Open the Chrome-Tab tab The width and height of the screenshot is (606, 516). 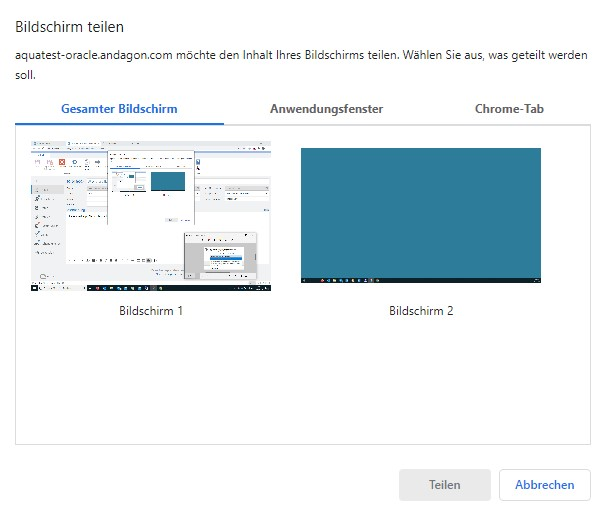(509, 109)
